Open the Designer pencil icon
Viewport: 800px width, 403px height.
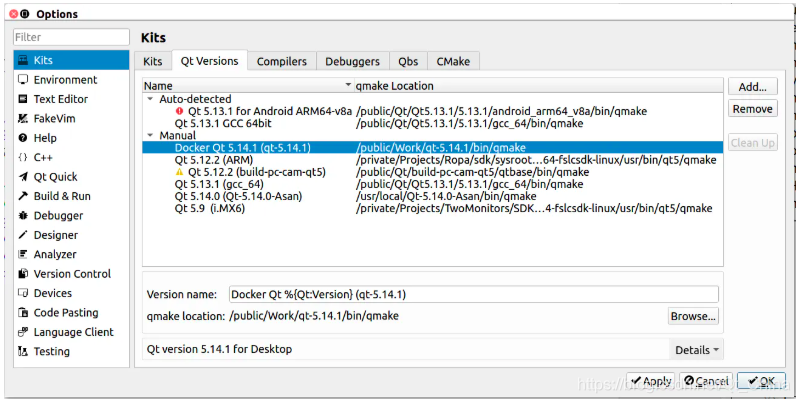pyautogui.click(x=23, y=235)
